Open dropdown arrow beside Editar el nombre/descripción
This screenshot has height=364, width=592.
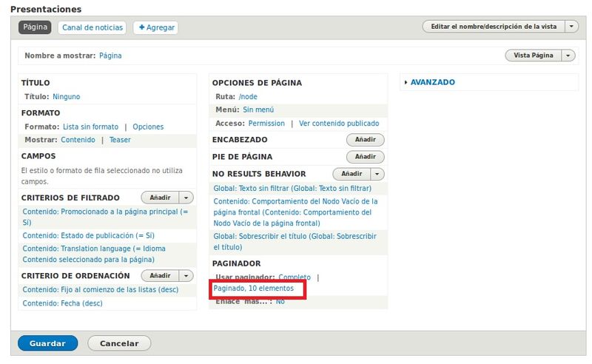tap(571, 27)
